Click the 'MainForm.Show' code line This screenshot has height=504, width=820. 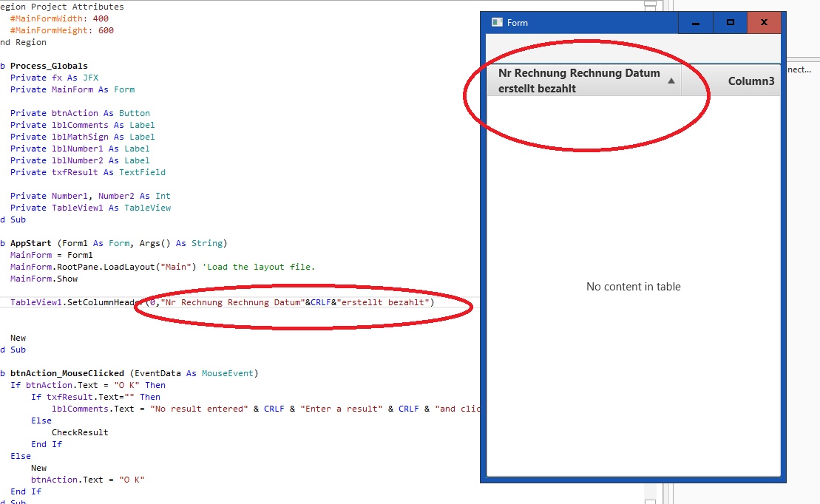click(44, 279)
